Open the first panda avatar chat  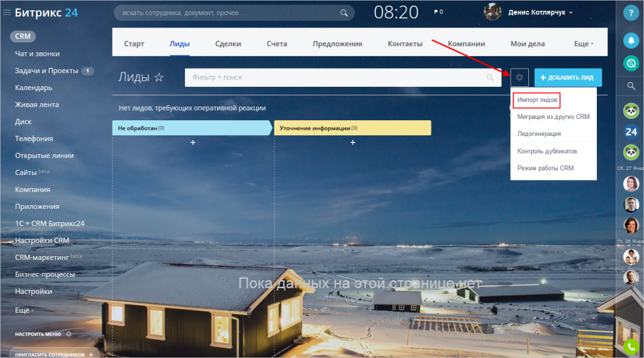631,111
